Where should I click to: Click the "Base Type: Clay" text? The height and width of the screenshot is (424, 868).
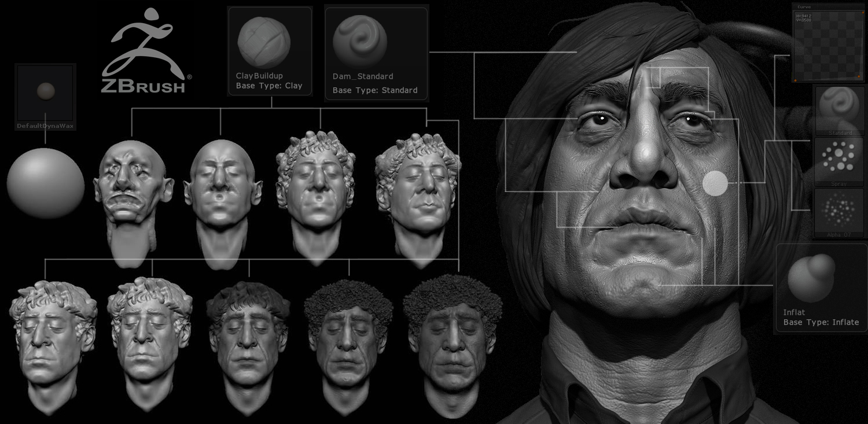pyautogui.click(x=269, y=86)
